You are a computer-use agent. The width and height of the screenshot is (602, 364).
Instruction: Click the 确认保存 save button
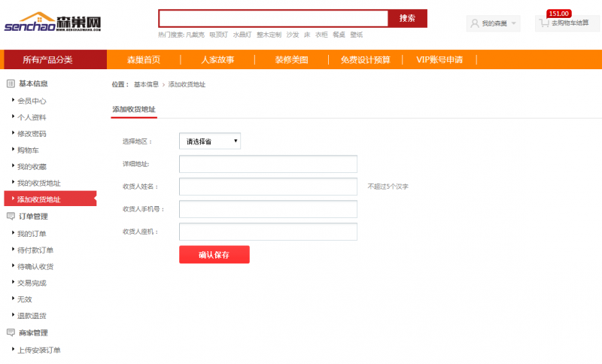[x=214, y=255]
